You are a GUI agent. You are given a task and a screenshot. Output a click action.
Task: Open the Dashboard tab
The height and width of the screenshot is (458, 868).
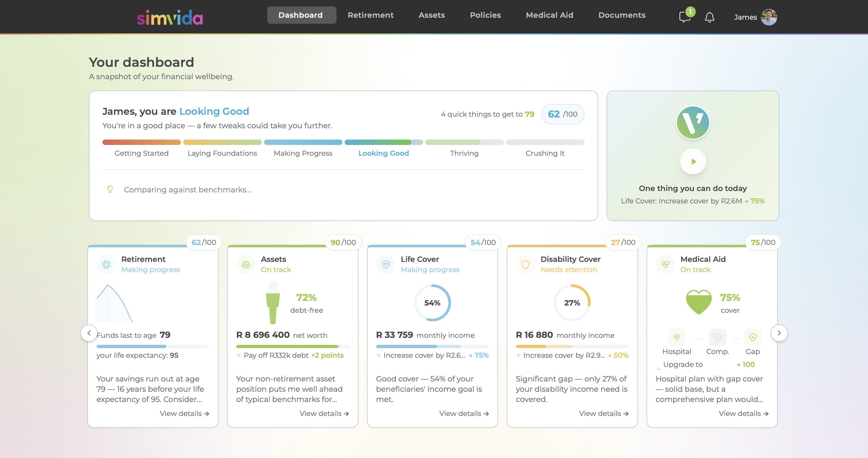coord(301,15)
